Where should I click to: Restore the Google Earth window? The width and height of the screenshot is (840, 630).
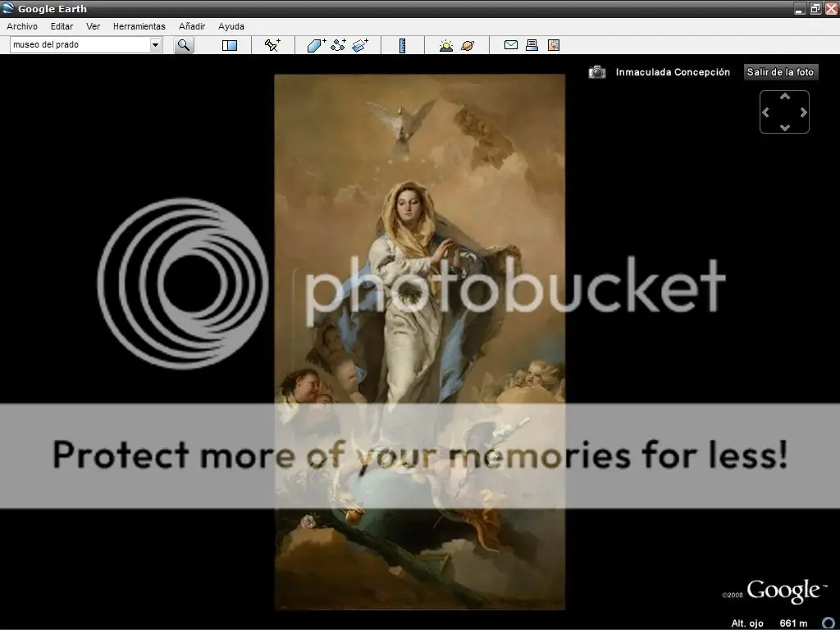tap(815, 8)
